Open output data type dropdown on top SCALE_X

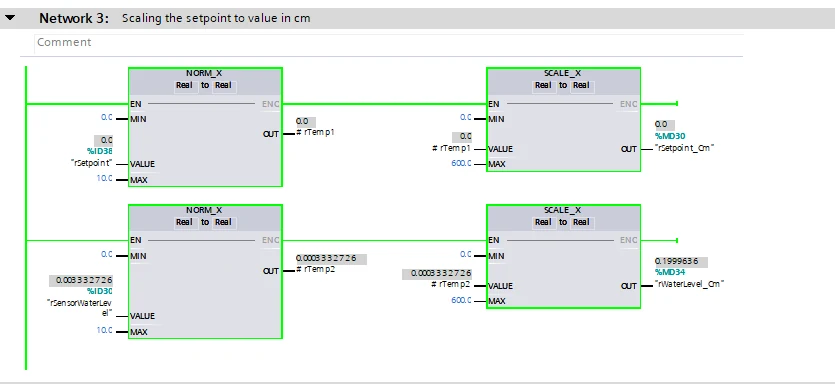point(582,85)
